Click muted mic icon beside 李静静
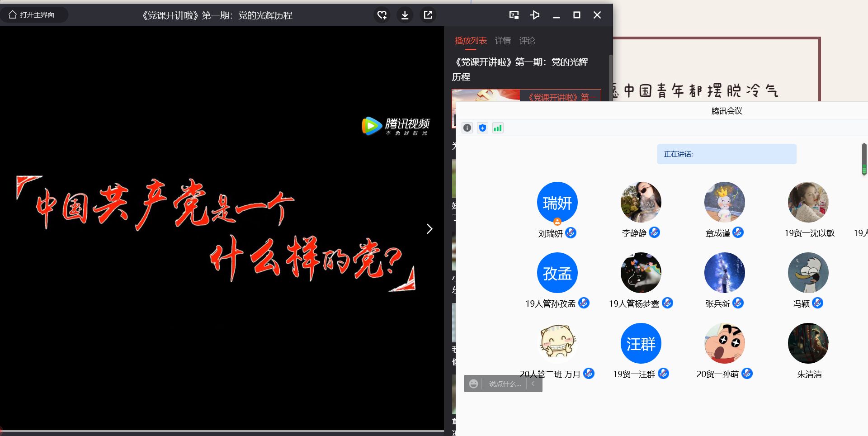 tap(654, 232)
